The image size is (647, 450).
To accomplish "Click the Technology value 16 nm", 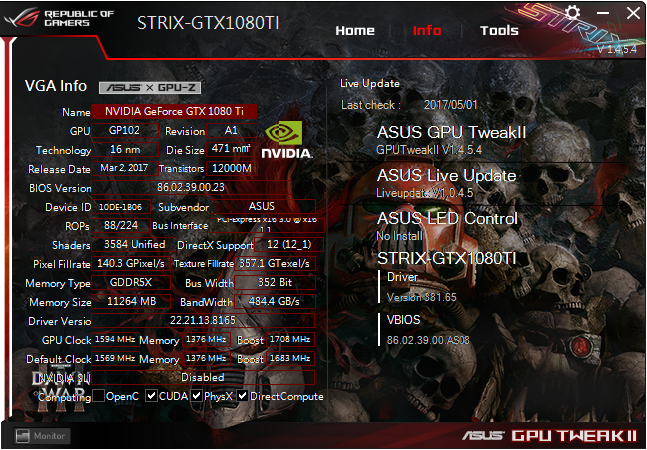I will (125, 149).
